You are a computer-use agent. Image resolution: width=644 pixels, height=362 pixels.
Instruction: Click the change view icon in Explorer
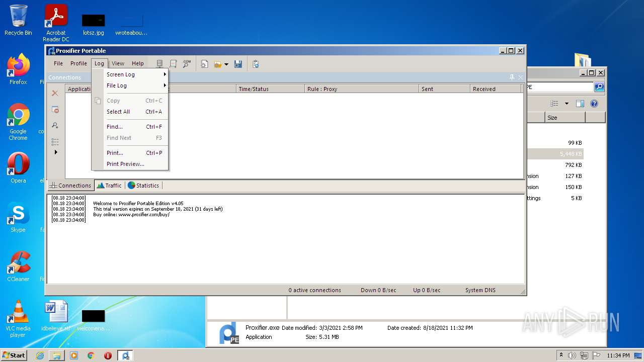click(554, 104)
